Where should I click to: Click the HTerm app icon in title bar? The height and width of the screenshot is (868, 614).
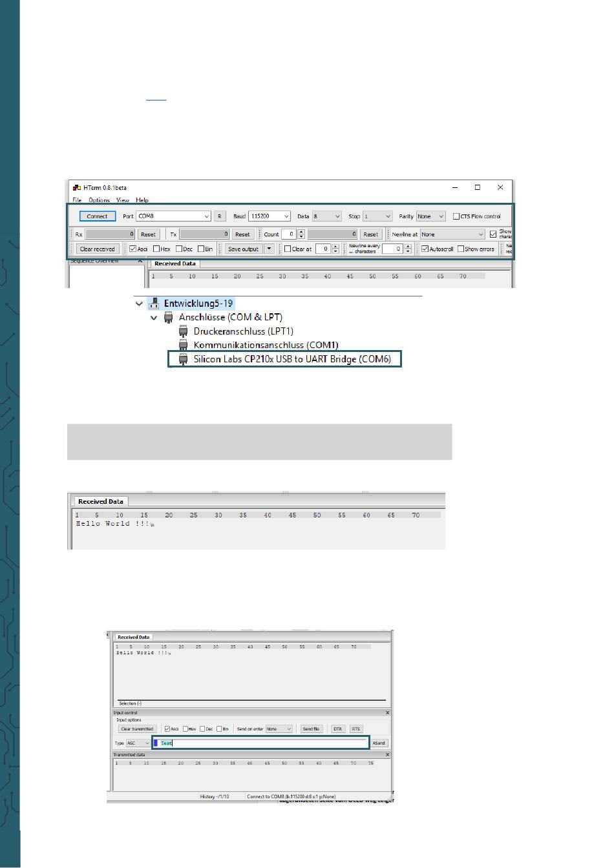76,187
